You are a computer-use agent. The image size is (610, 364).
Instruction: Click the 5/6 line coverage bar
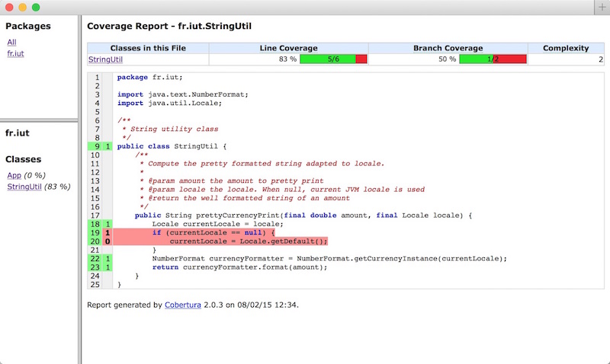[333, 59]
